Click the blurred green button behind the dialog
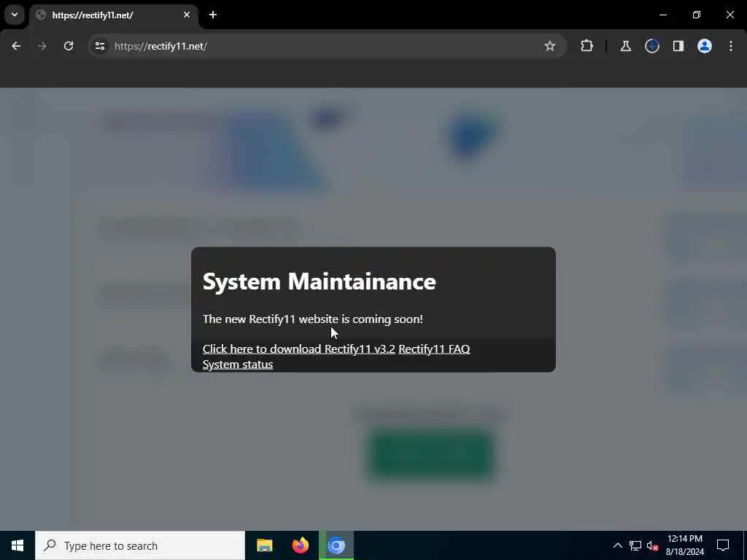The width and height of the screenshot is (747, 560). point(430,454)
